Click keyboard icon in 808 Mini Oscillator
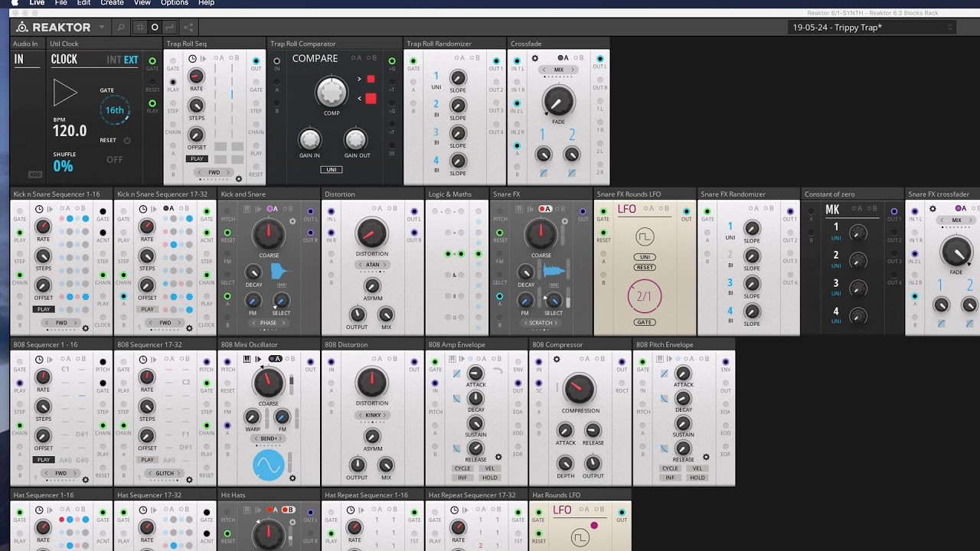The height and width of the screenshot is (551, 980). (x=247, y=359)
